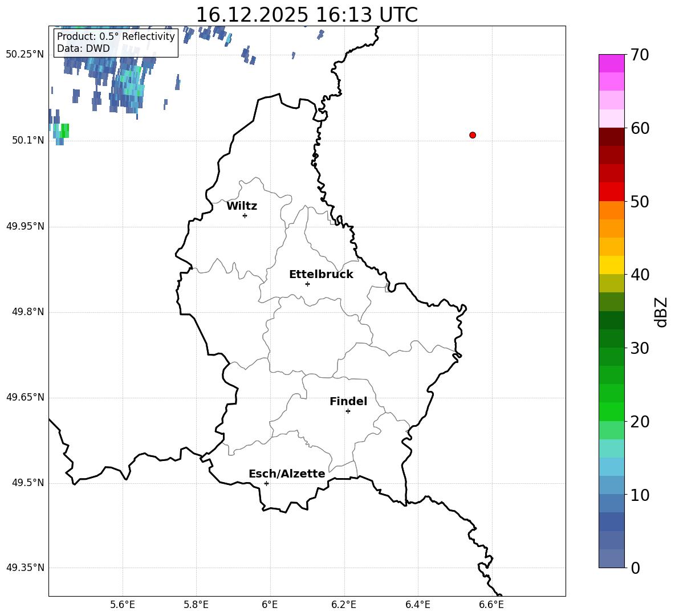Click the 60 tick label on colorbar

click(x=640, y=128)
